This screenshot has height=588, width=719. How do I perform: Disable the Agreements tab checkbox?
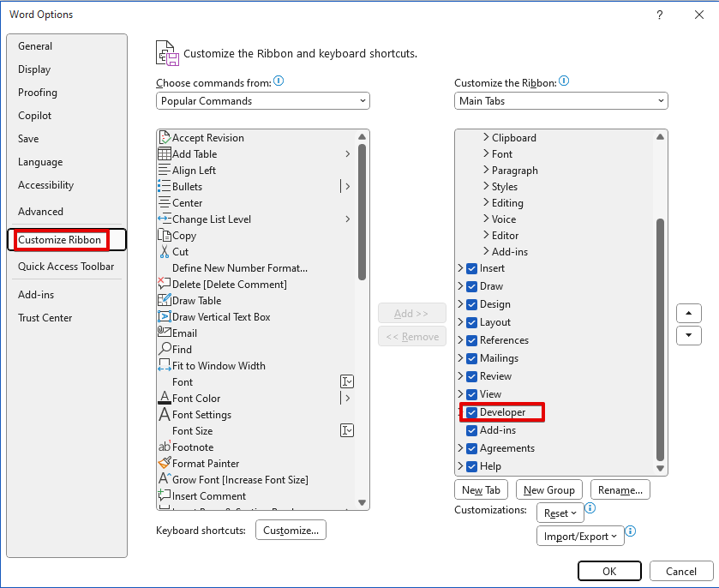(x=471, y=448)
